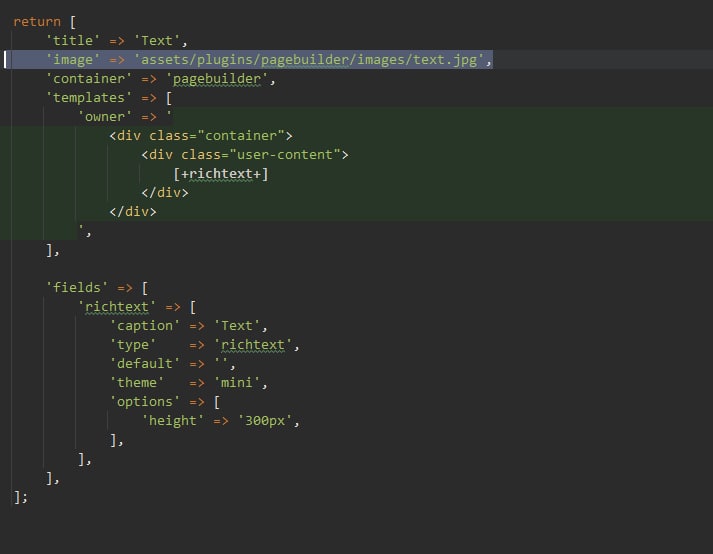
Task: Click the 'caption' array key
Action: [x=145, y=326]
